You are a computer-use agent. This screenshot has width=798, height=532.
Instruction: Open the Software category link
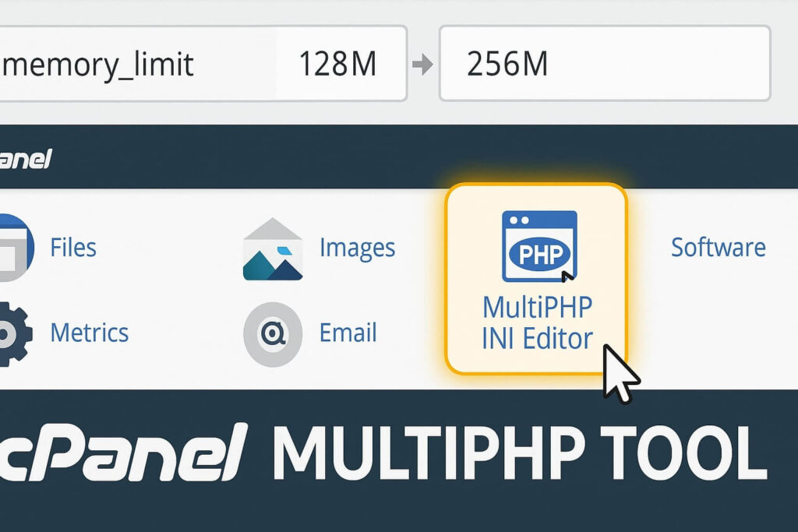click(719, 247)
